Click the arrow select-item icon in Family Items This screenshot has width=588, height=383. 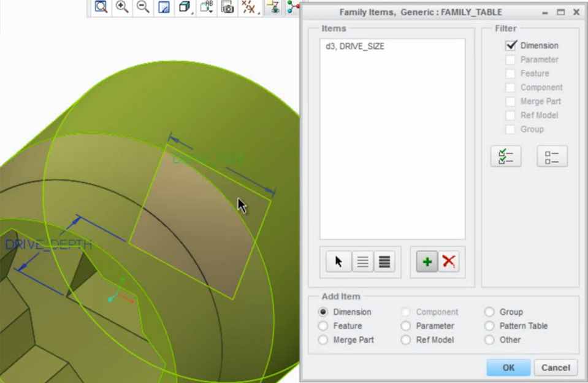338,261
